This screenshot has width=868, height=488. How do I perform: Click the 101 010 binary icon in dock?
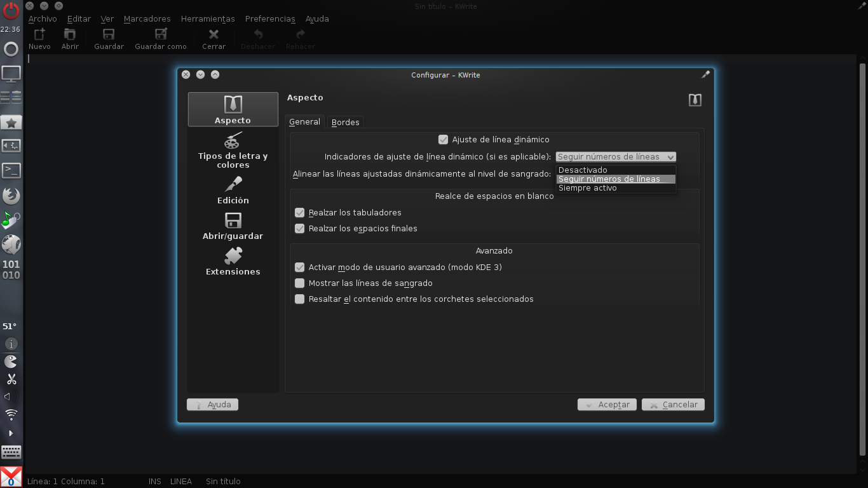coord(11,269)
